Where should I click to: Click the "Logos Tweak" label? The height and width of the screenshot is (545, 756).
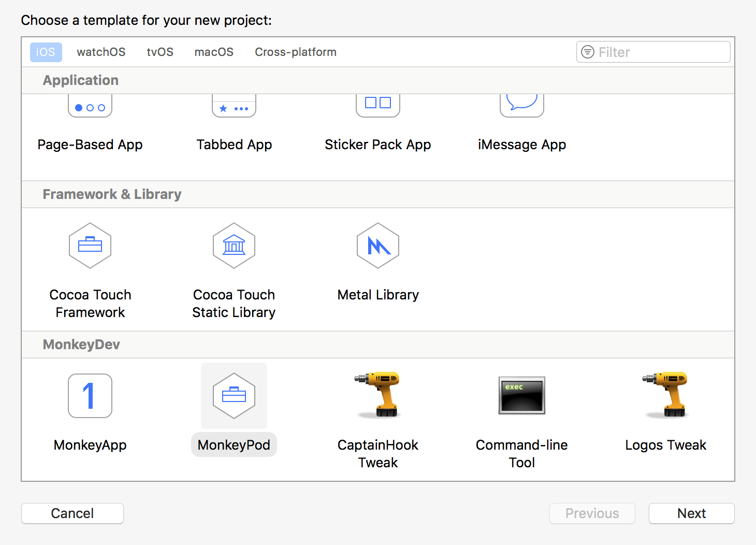[666, 445]
